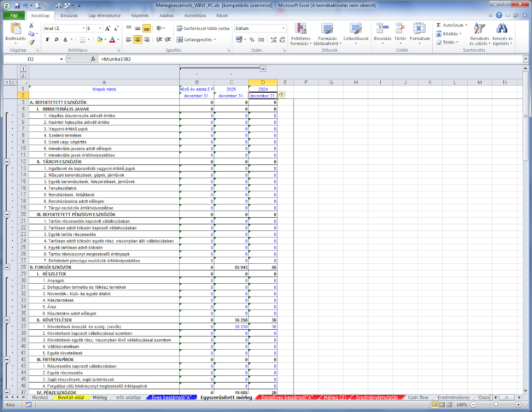Open the Képletek ribbon tab
The width and height of the screenshot is (532, 412).
click(140, 15)
